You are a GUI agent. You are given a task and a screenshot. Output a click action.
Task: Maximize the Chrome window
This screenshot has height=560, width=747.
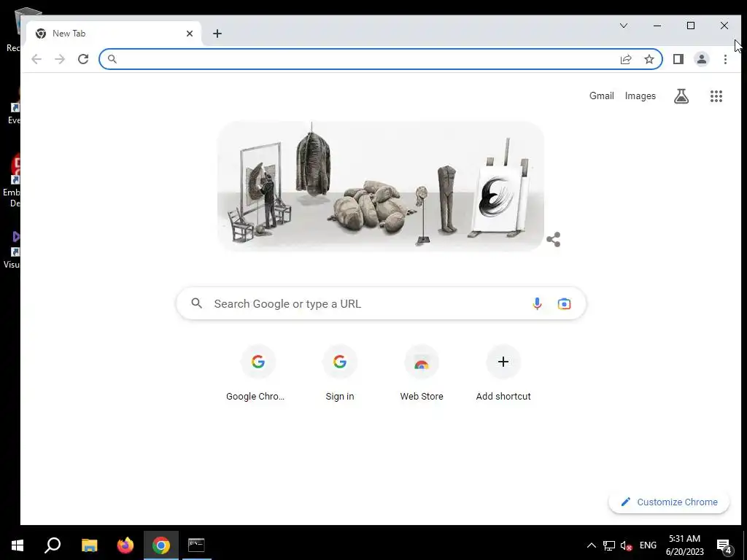pos(691,26)
